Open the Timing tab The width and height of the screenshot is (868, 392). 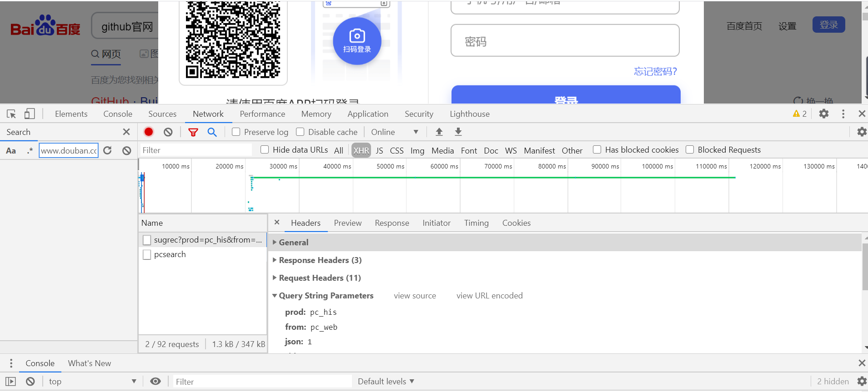pyautogui.click(x=477, y=223)
